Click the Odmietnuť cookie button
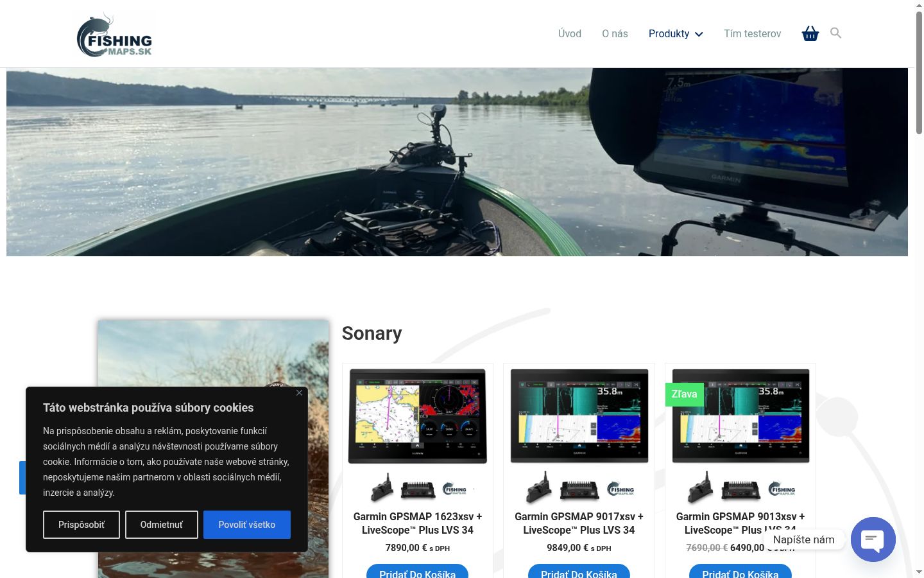Viewport: 924px width, 578px height. click(x=162, y=525)
